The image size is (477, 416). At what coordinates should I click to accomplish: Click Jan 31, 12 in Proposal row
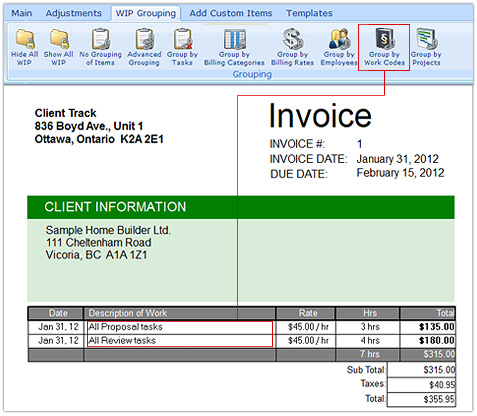tap(55, 327)
